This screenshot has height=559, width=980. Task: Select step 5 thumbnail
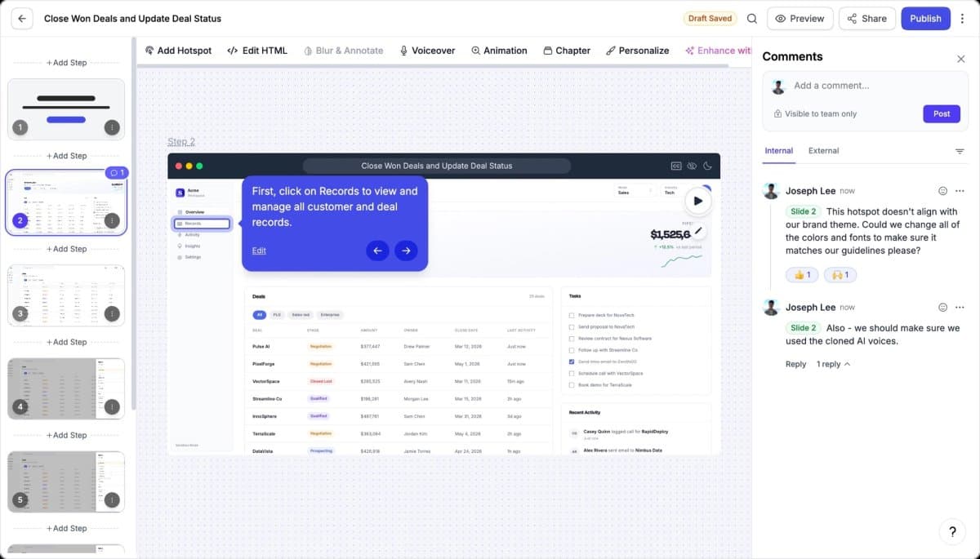point(66,481)
